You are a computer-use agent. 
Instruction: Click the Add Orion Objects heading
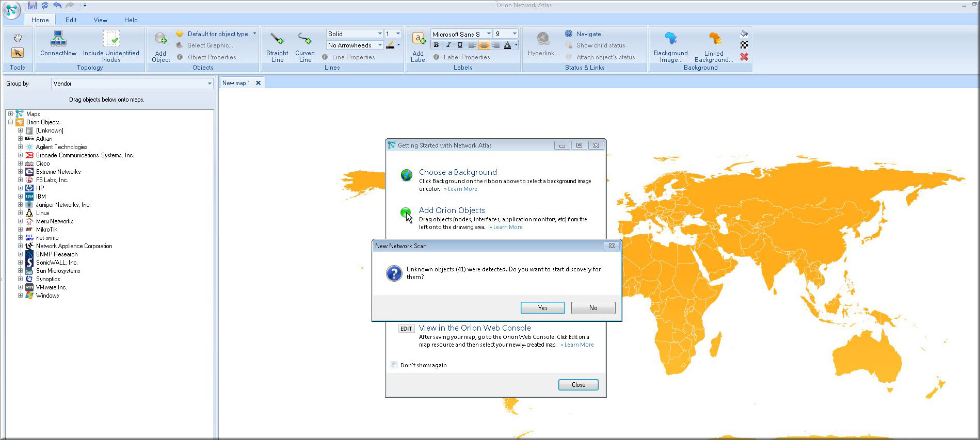[452, 210]
